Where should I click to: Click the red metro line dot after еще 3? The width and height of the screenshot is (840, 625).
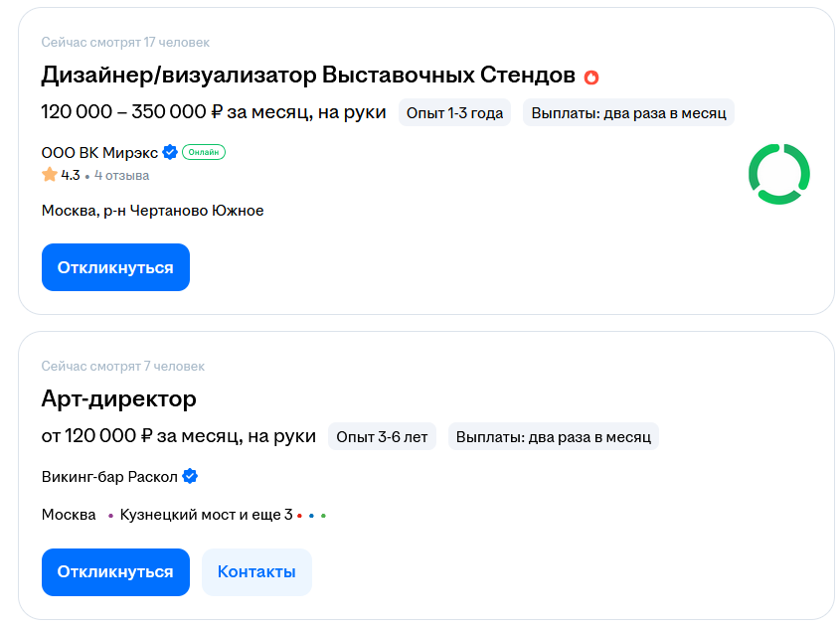pos(298,514)
